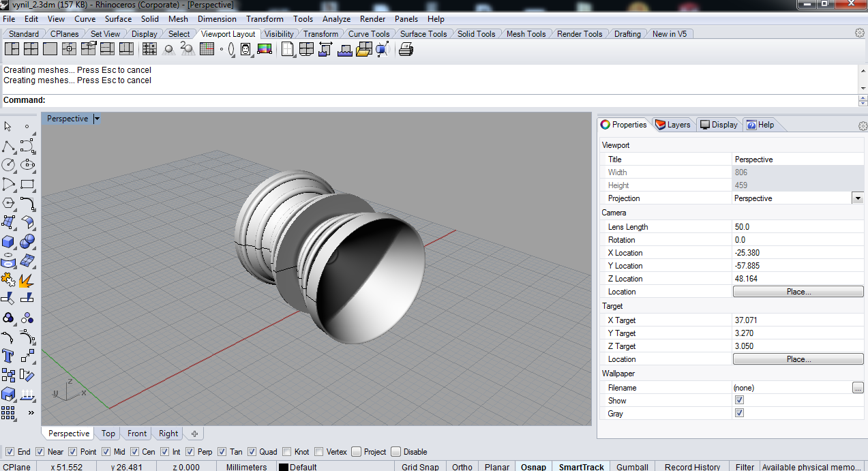
Task: Enable the Knot osnap checkbox
Action: (x=287, y=451)
